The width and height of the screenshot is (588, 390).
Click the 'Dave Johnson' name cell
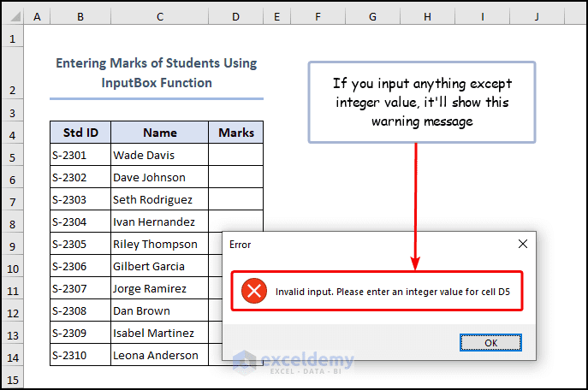[x=160, y=177]
